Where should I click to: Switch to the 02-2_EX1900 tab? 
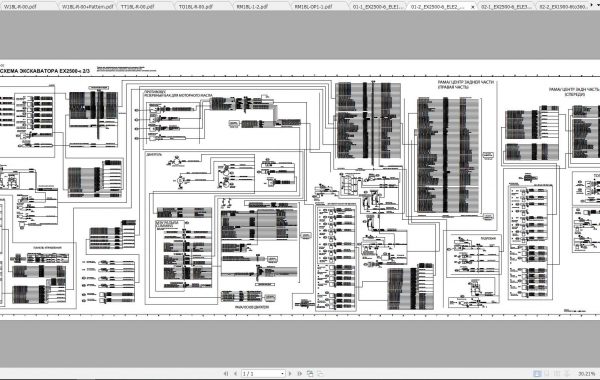pos(562,7)
